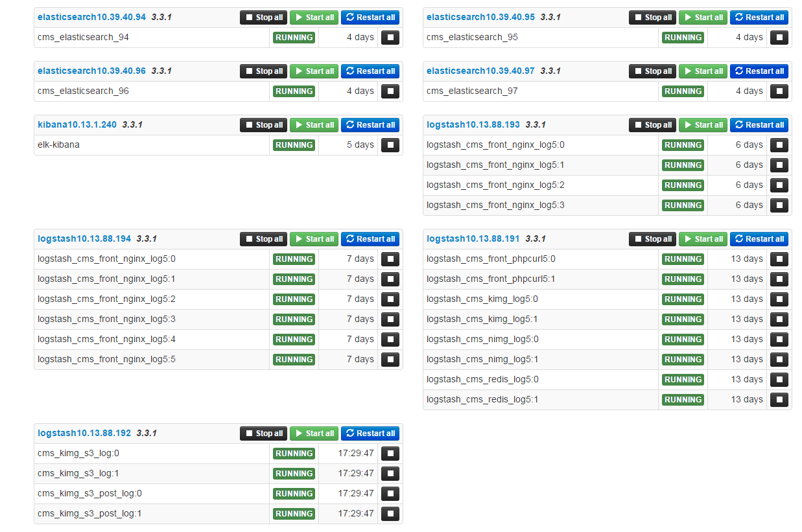
Task: Stop the cms_elasticsearch_96 process
Action: click(390, 91)
